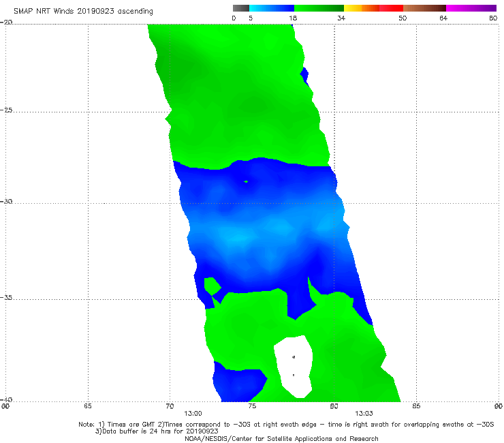This screenshot has height=443, width=504.
Task: Click the title 'SMAP NRT Winds 20190923 ascending'
Action: tap(83, 11)
